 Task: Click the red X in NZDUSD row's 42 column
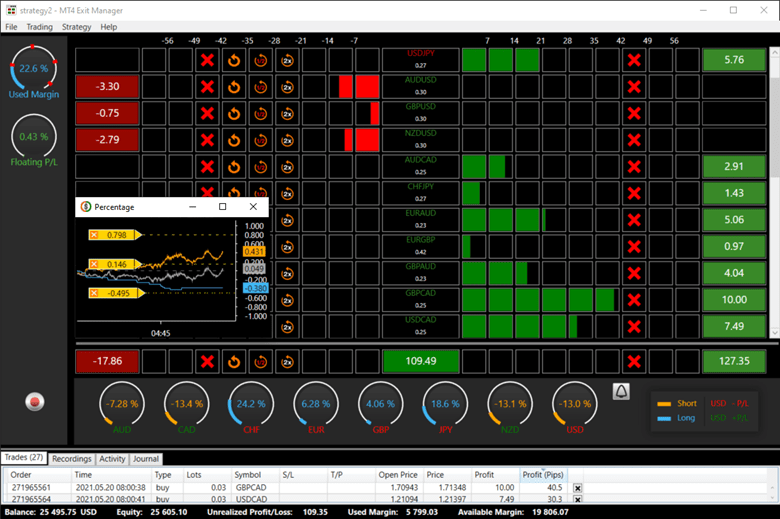(x=634, y=140)
